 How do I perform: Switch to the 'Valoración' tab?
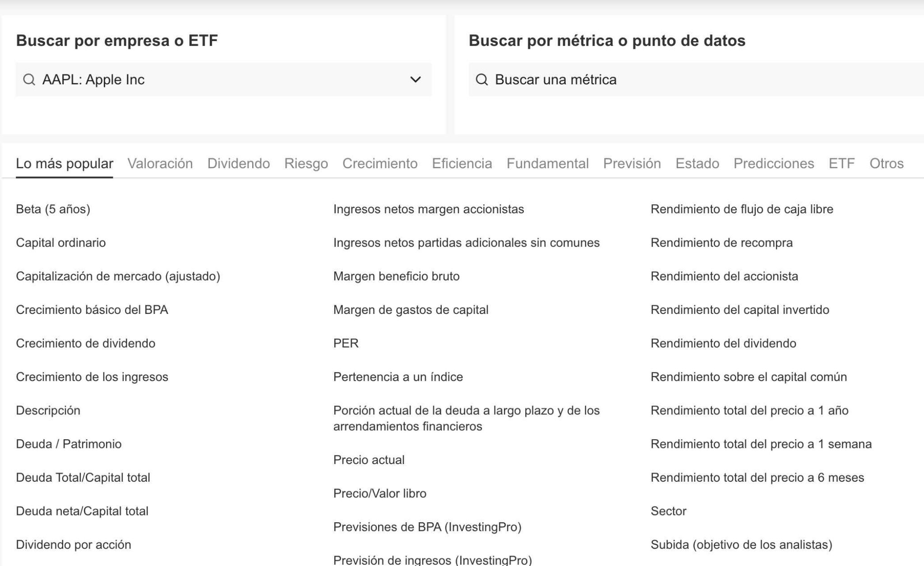(x=160, y=164)
